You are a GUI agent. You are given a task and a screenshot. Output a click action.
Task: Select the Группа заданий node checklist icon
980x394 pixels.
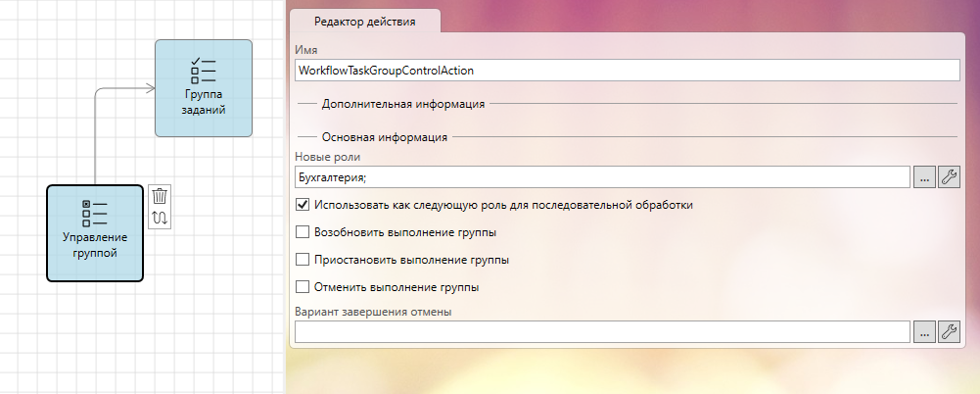(203, 71)
